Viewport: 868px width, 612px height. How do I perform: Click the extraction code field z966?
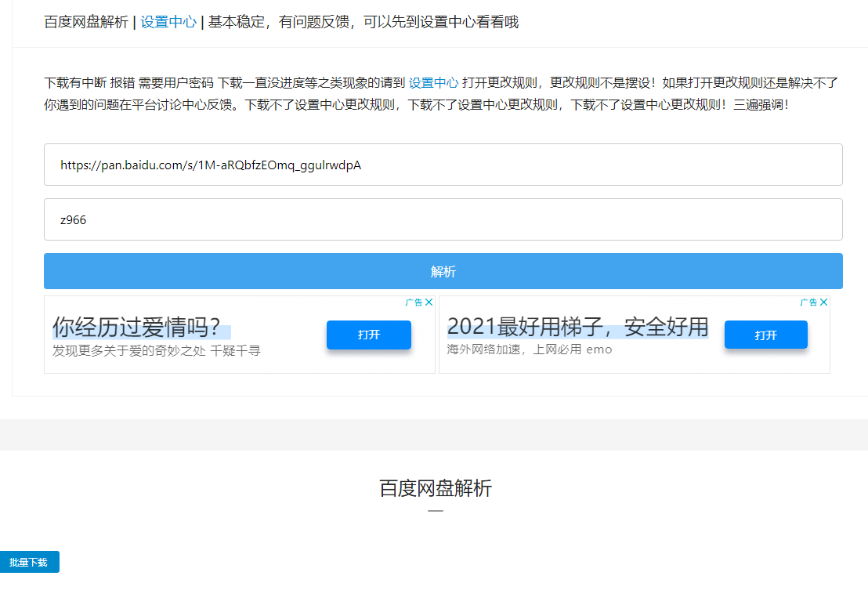point(443,219)
